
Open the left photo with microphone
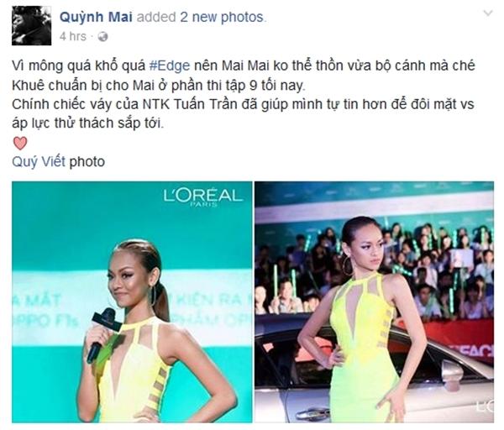[x=132, y=302]
